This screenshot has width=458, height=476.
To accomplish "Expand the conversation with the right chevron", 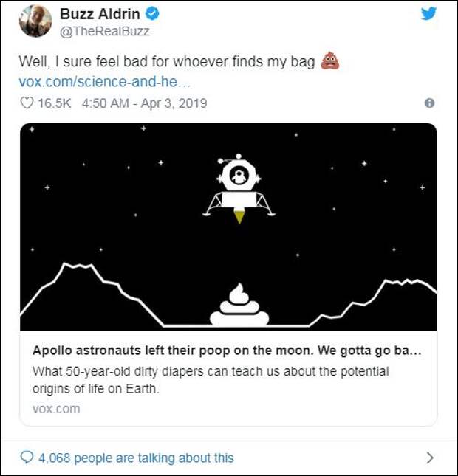I will [x=430, y=458].
